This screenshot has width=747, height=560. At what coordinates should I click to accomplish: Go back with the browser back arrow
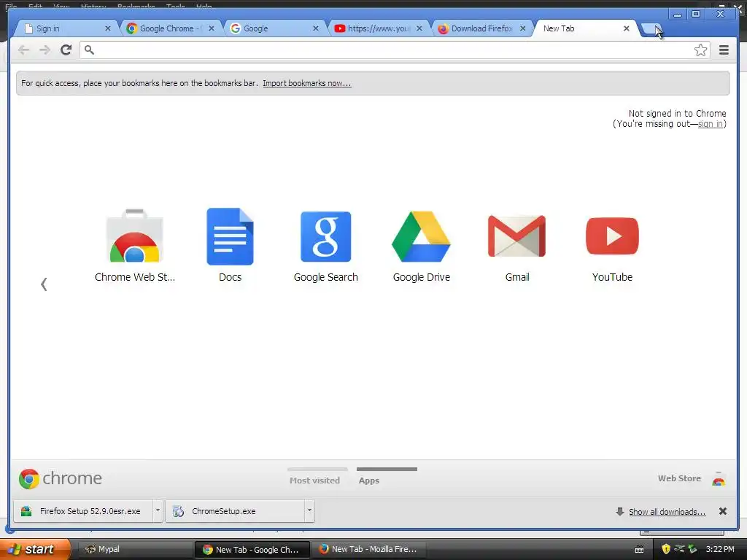pos(23,50)
